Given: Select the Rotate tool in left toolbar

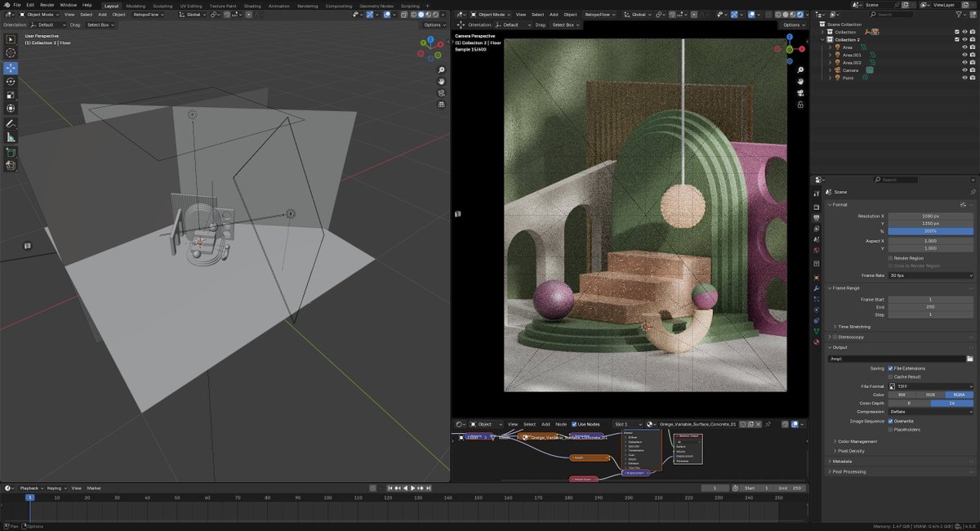Looking at the screenshot, I should click(x=11, y=82).
